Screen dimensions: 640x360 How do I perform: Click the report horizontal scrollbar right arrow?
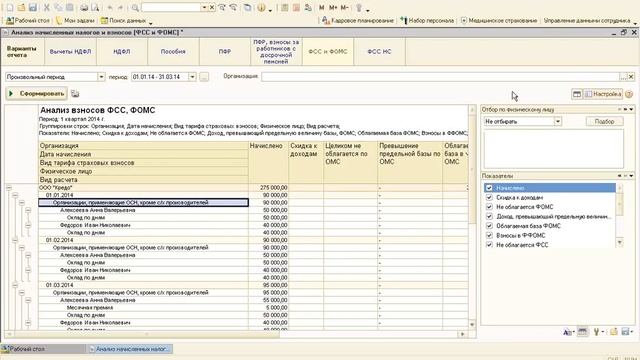coord(462,334)
